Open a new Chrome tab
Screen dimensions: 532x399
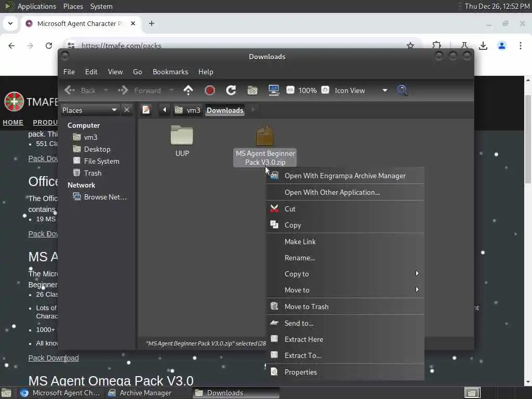click(152, 23)
